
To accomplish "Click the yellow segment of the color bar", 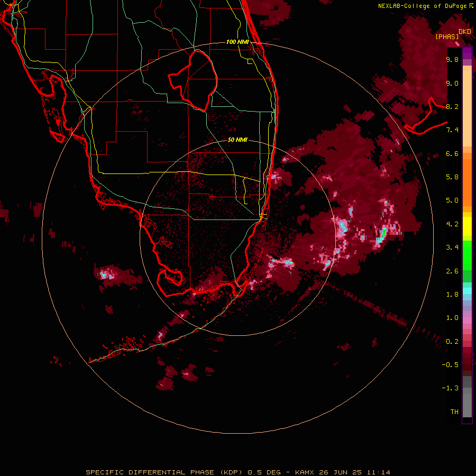I will (x=467, y=226).
